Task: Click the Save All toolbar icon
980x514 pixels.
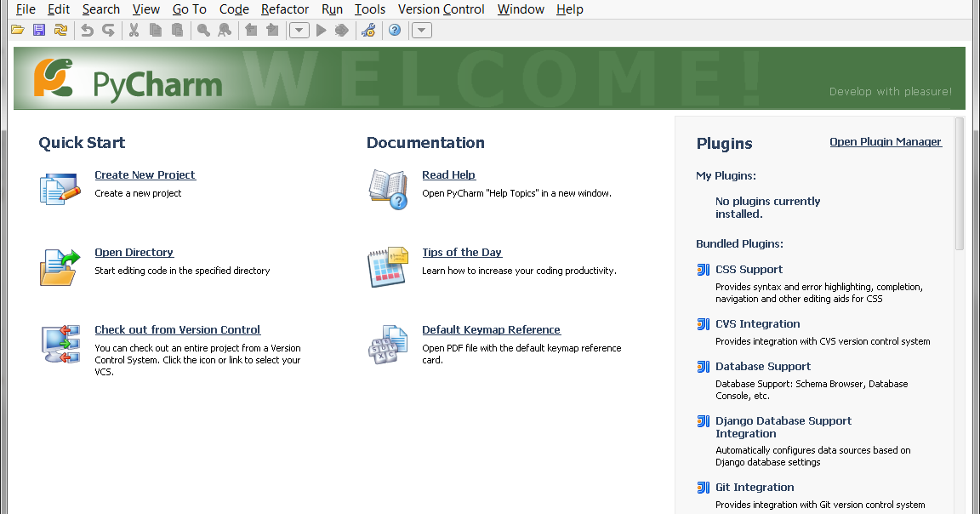Action: (x=39, y=30)
